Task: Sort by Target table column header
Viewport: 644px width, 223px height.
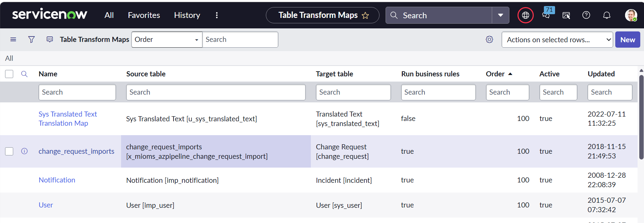Action: click(x=335, y=74)
